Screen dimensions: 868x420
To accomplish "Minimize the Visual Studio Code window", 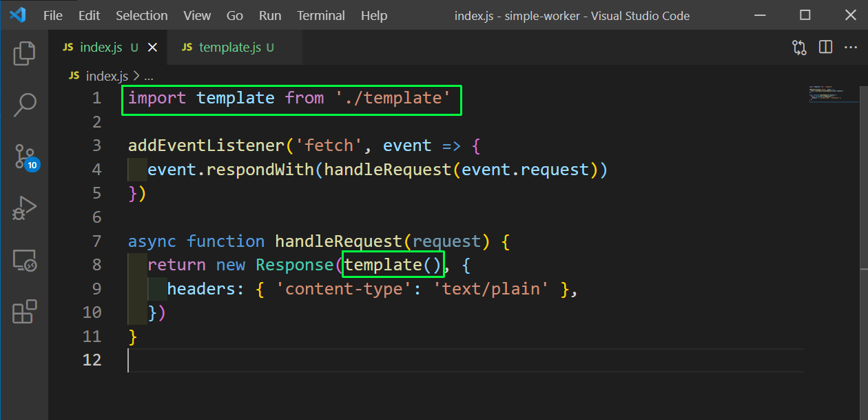I will tap(759, 15).
